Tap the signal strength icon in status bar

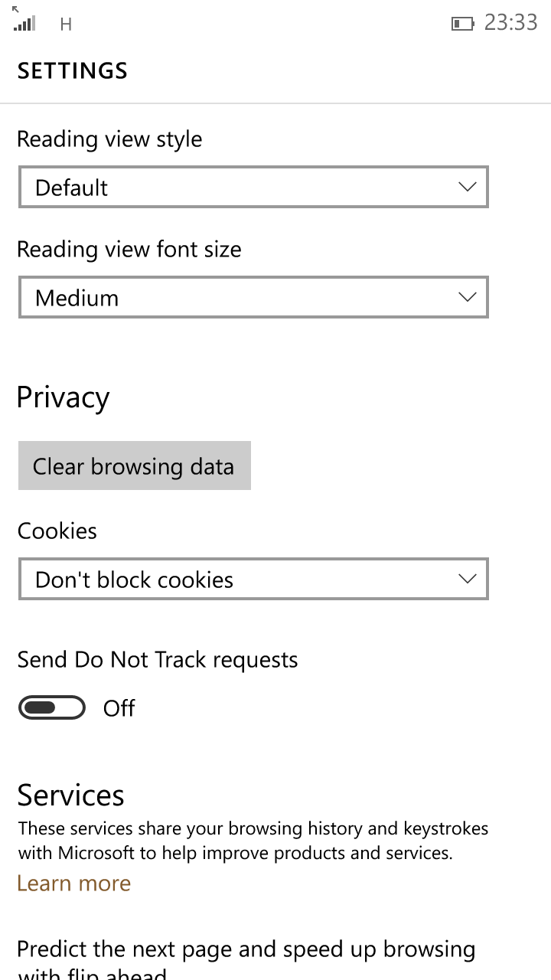24,22
